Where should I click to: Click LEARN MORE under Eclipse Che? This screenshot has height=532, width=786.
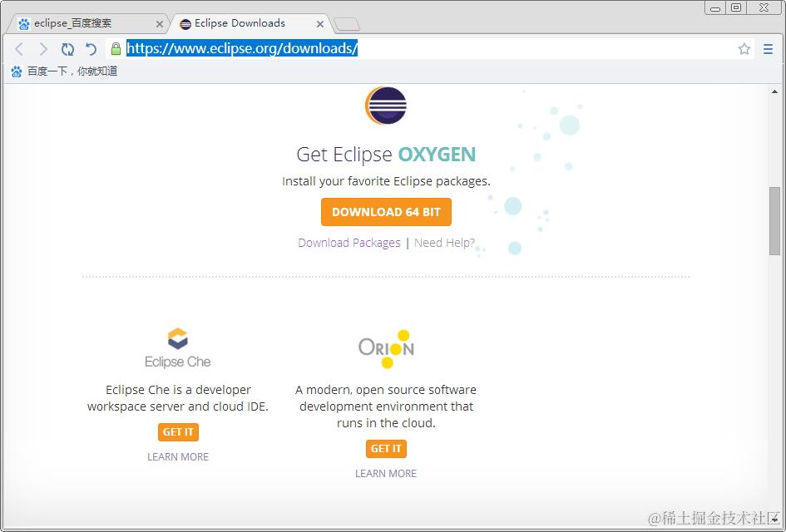[178, 457]
